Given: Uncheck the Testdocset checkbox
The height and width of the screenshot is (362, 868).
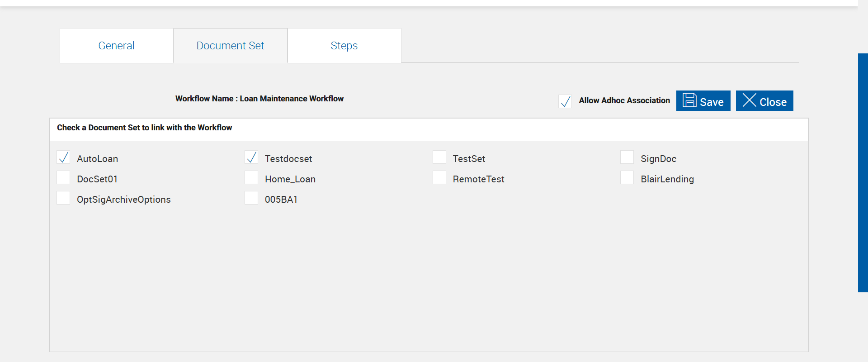Looking at the screenshot, I should click(x=251, y=157).
